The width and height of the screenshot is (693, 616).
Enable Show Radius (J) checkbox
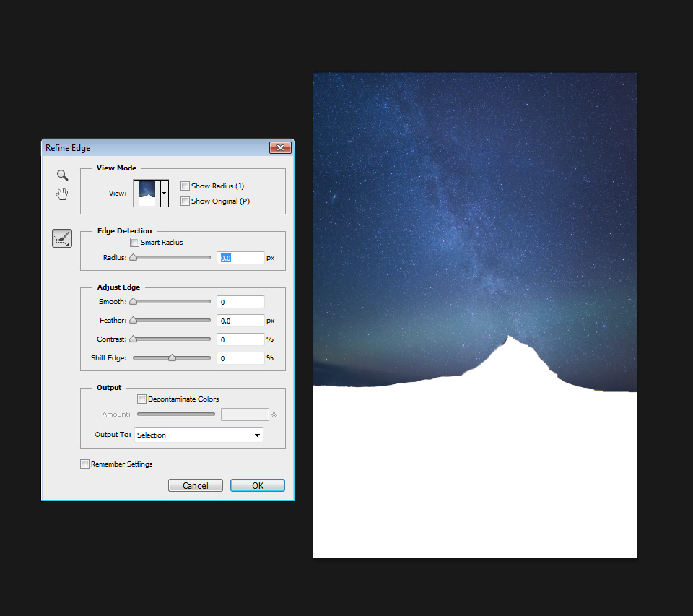pos(186,186)
